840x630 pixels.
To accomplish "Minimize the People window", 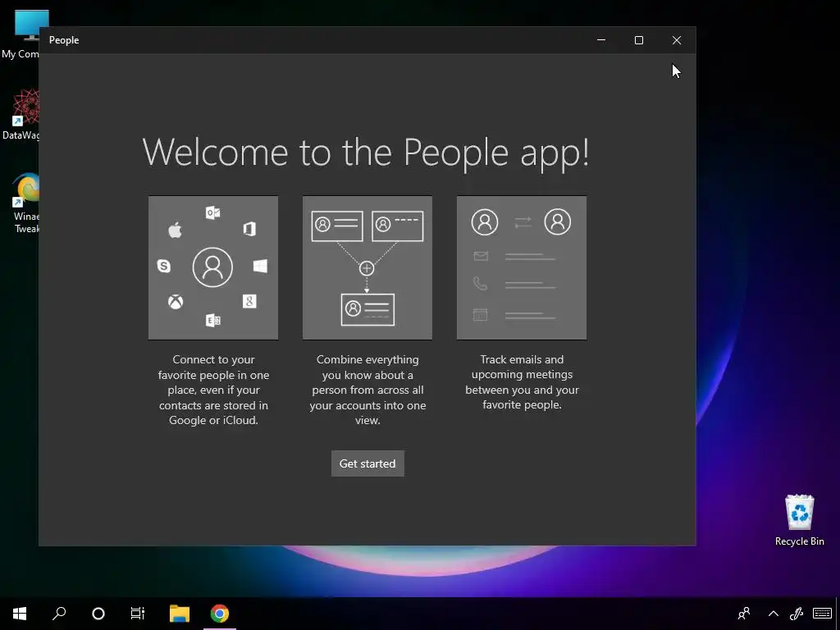I will coord(601,40).
